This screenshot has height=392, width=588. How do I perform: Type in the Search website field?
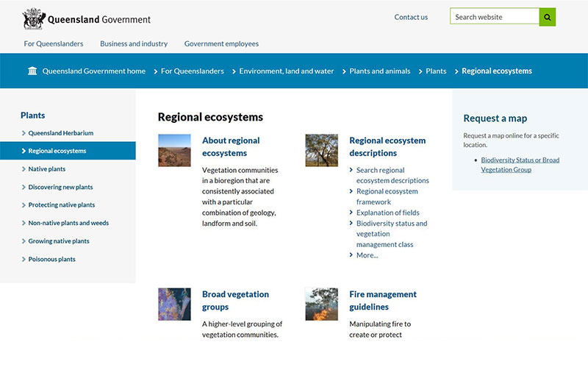[495, 17]
